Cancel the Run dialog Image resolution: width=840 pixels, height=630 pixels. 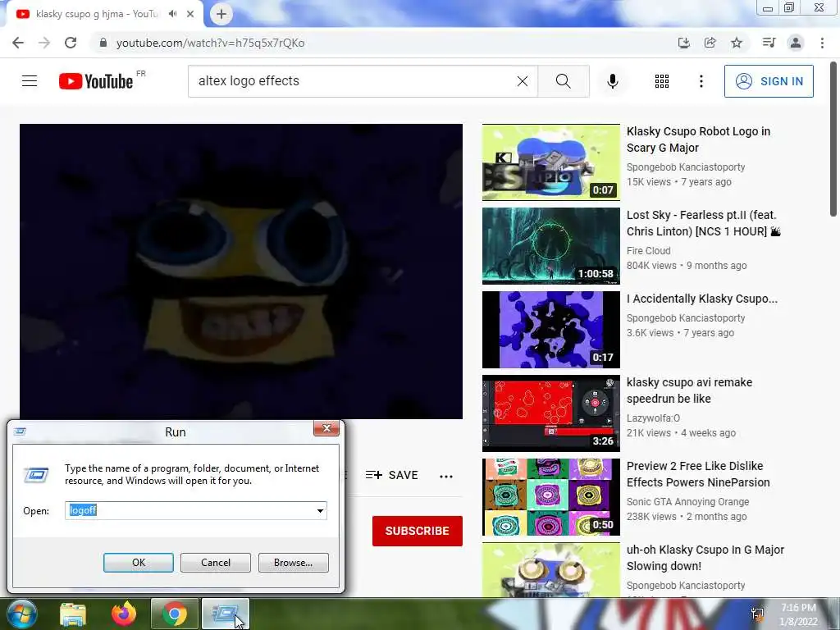coord(216,563)
